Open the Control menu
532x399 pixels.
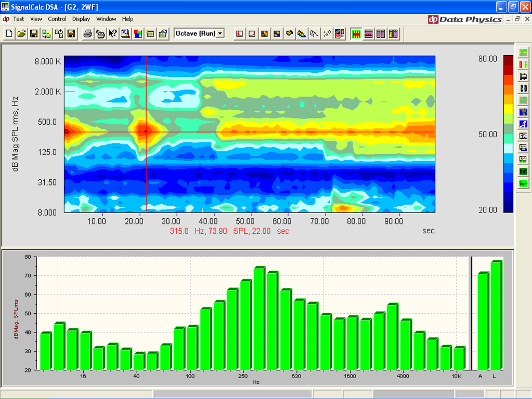[57, 19]
